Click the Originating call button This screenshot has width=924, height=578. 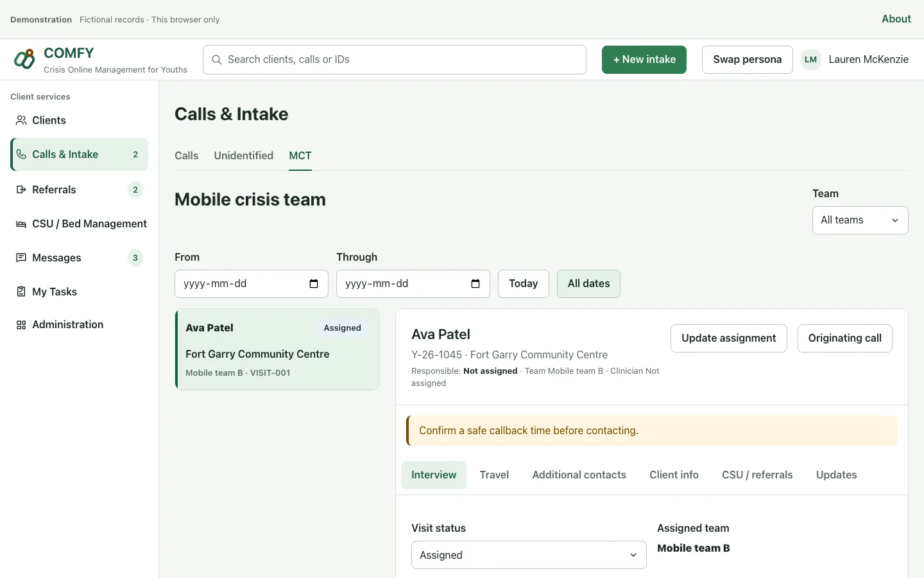(x=844, y=338)
